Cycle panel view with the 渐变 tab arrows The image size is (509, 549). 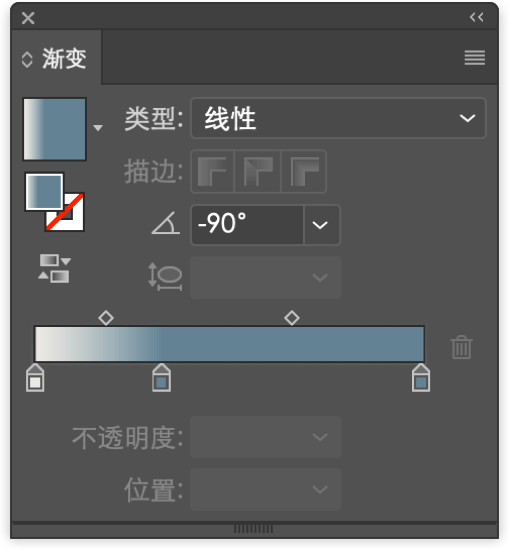pyautogui.click(x=27, y=60)
